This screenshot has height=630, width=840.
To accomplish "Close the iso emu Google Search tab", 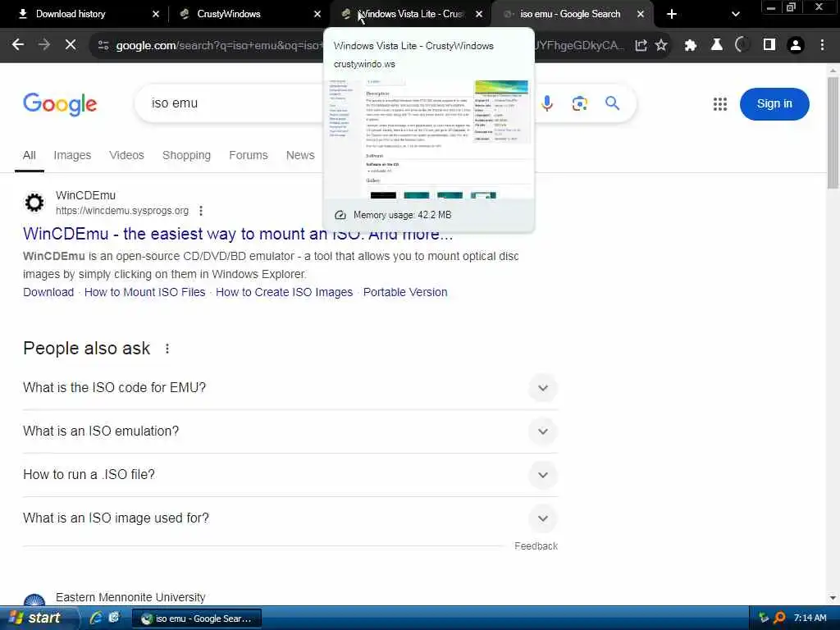I will click(641, 15).
